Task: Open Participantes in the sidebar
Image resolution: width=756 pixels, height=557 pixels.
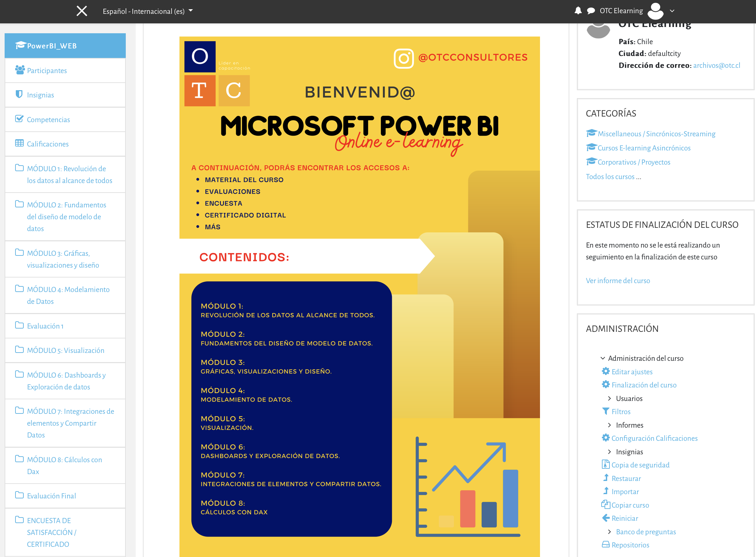Action: tap(65, 70)
